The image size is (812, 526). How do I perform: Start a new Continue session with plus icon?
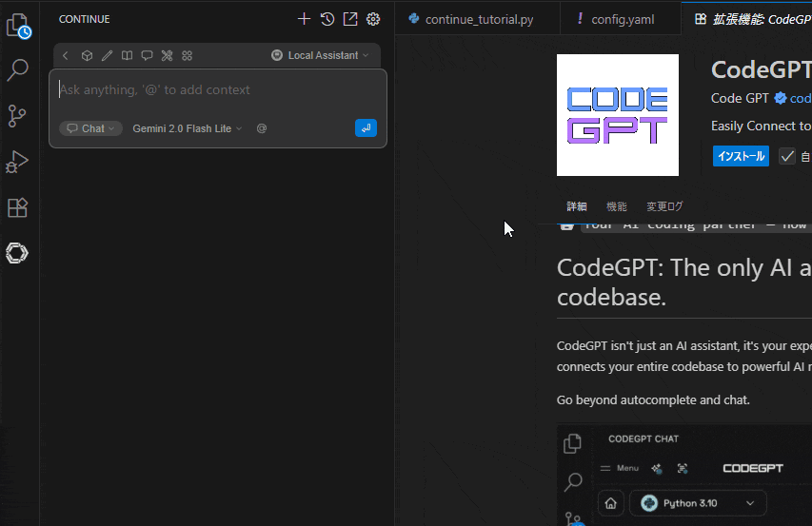tap(304, 19)
